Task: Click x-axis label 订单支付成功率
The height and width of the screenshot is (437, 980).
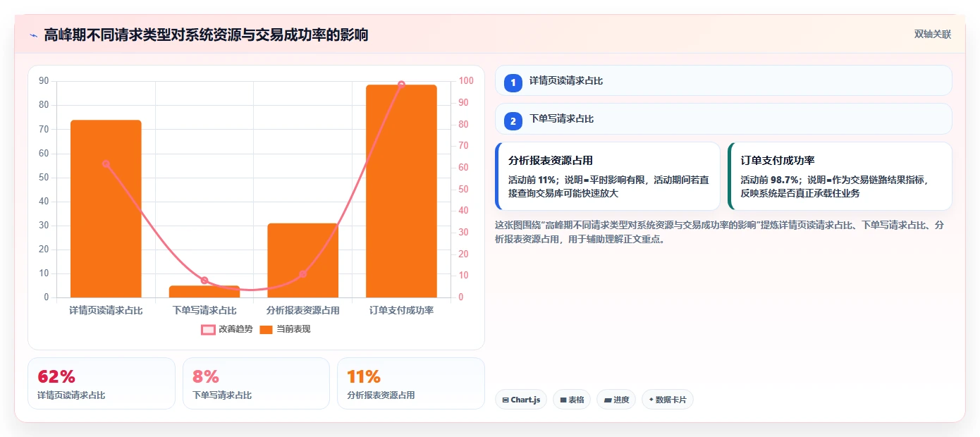Action: pos(401,310)
